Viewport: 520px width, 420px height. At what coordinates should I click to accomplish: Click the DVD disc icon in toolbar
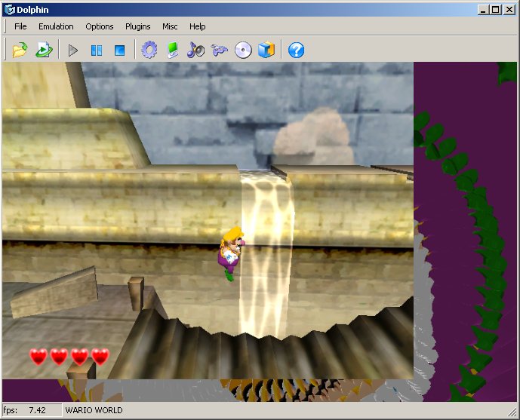click(243, 51)
